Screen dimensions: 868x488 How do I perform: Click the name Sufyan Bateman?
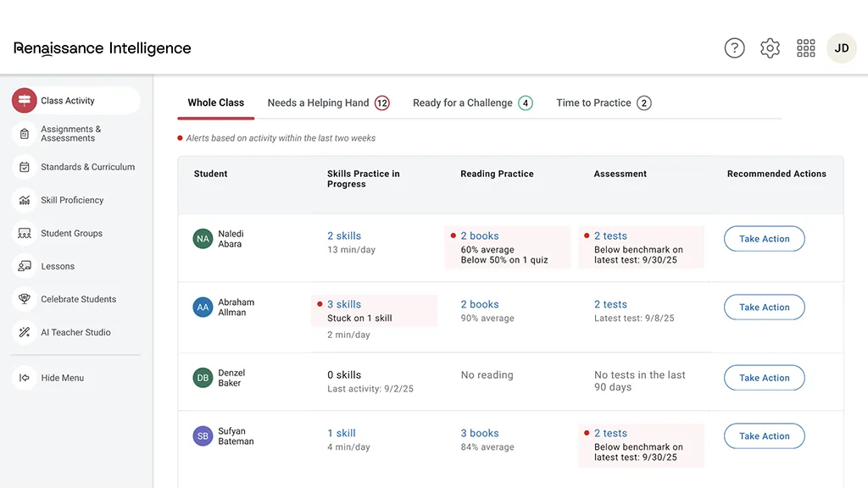[x=236, y=436]
